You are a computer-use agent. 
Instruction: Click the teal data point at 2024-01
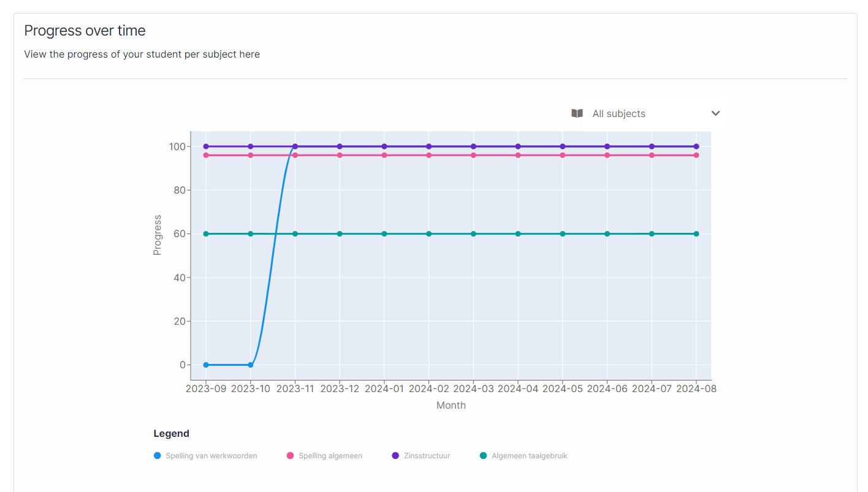(x=384, y=233)
